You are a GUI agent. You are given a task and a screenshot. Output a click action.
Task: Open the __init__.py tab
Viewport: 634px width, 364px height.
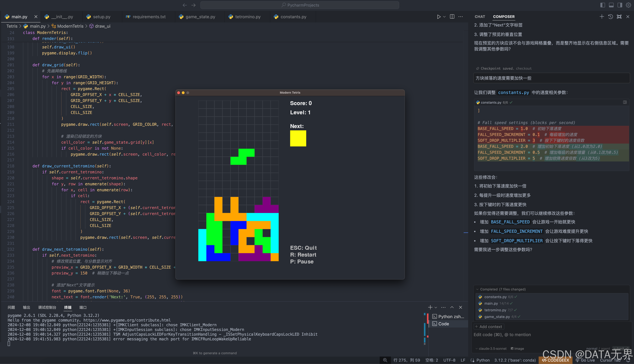pos(62,17)
